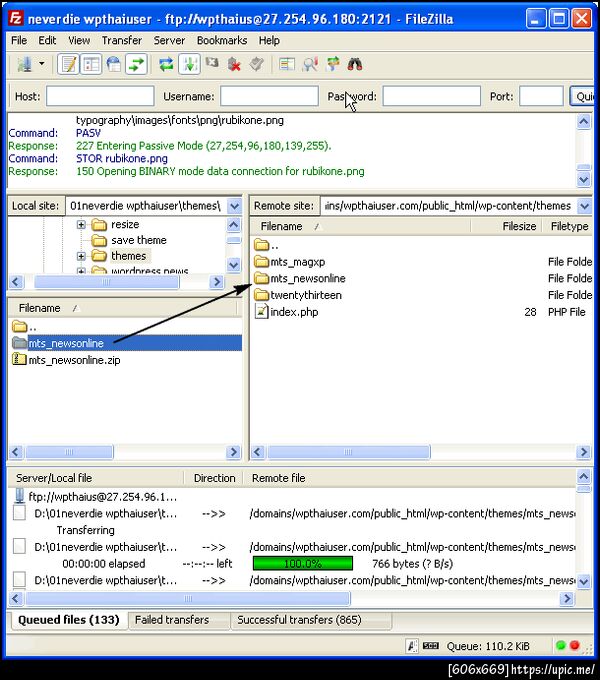This screenshot has height=680, width=600.
Task: Focus the Port input field
Action: [x=541, y=96]
